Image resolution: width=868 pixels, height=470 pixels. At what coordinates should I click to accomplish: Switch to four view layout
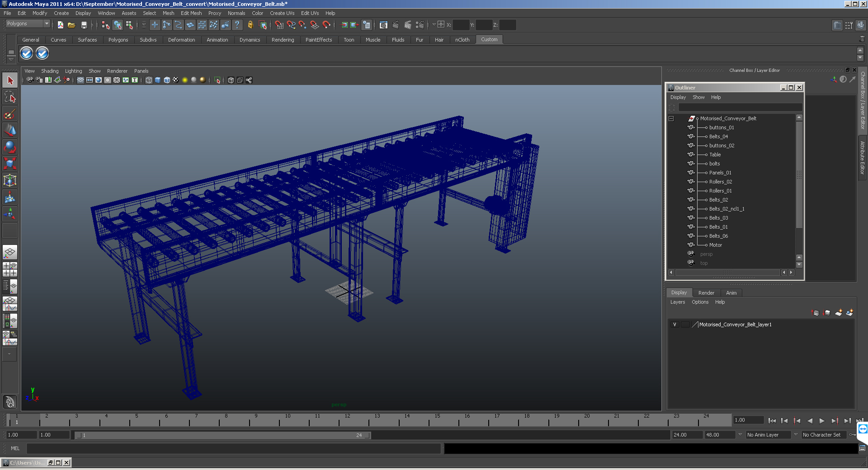(x=10, y=269)
